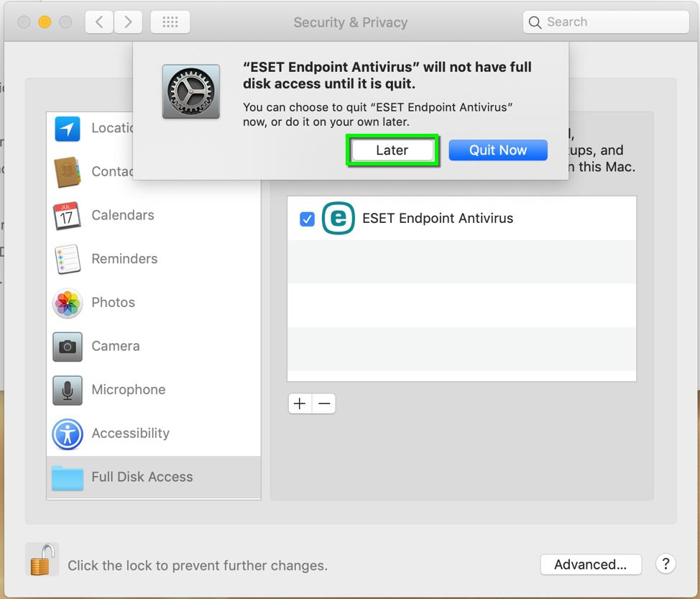700x599 pixels.
Task: Open the Full Disk Access category
Action: [x=154, y=477]
